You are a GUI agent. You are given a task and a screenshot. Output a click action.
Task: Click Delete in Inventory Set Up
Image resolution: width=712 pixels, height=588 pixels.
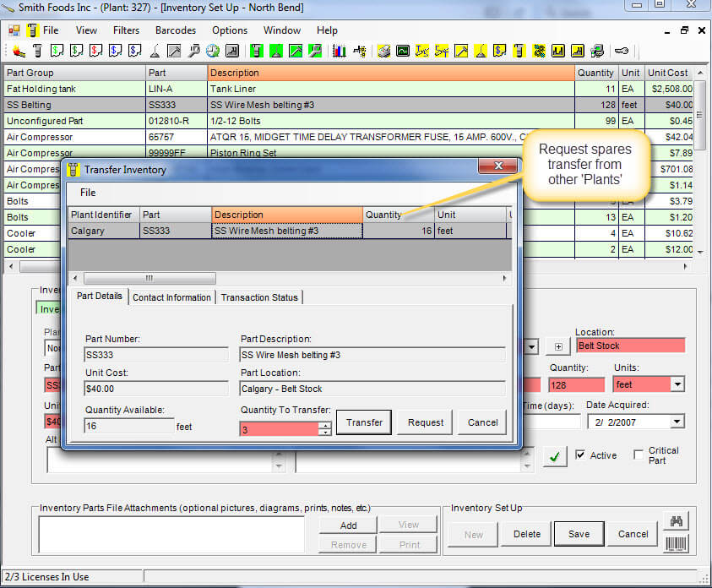[x=527, y=534]
